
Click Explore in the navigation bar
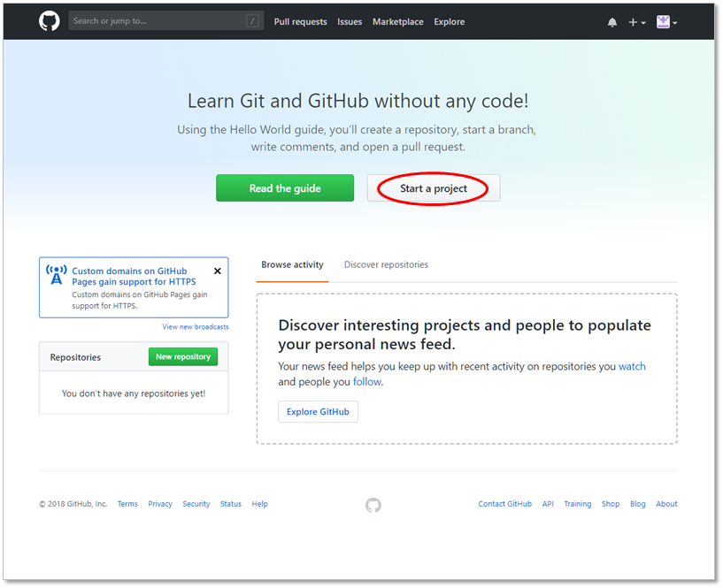point(449,21)
